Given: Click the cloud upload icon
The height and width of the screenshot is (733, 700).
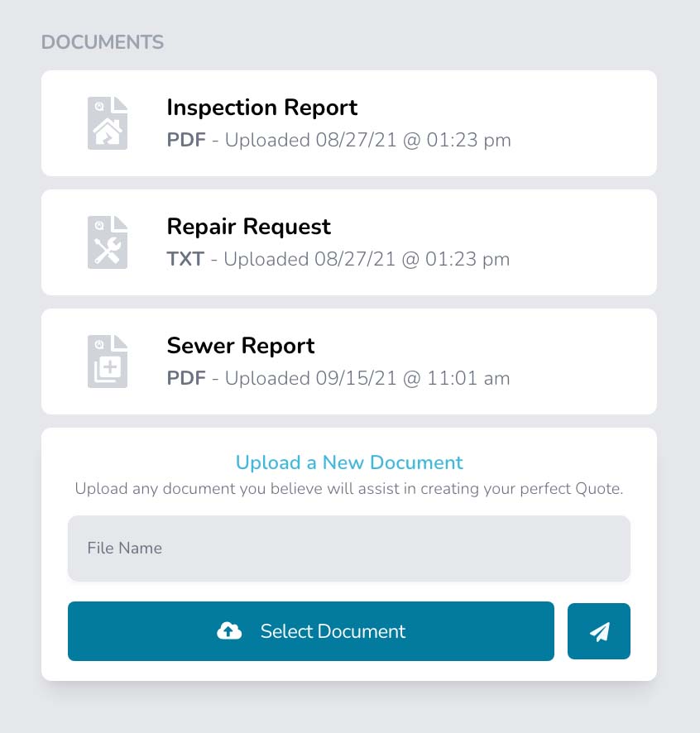Looking at the screenshot, I should 229,631.
